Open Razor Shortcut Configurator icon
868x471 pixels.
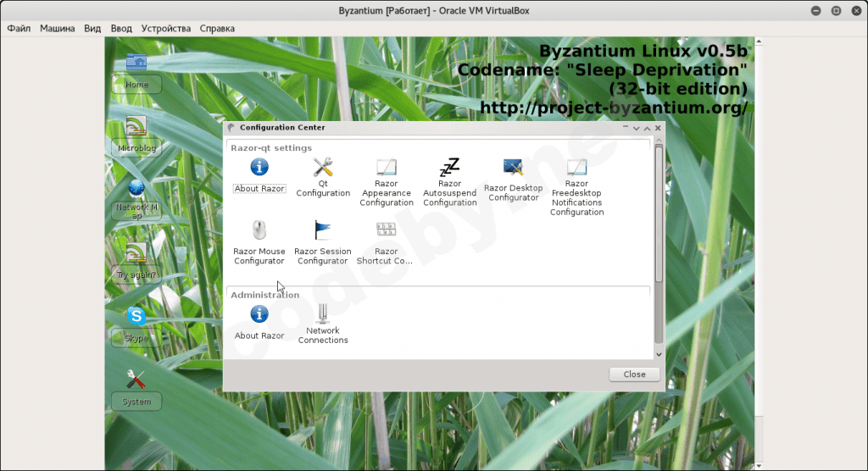(x=386, y=242)
